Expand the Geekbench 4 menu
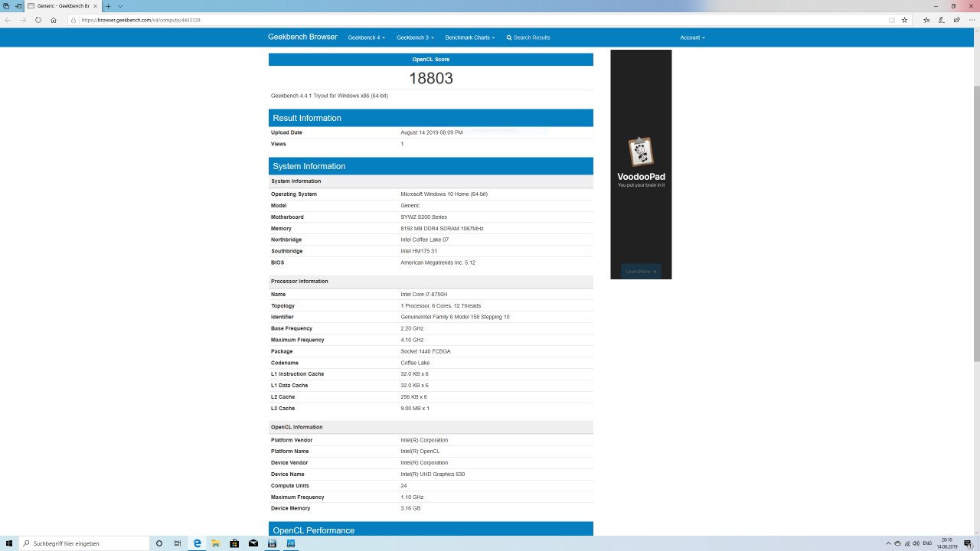The image size is (980, 551). (366, 37)
